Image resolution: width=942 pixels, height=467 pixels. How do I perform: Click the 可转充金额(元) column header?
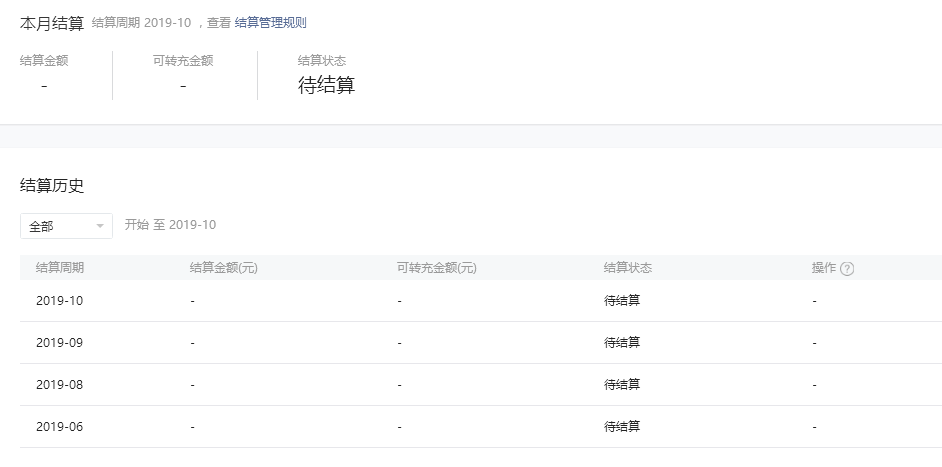click(x=436, y=268)
